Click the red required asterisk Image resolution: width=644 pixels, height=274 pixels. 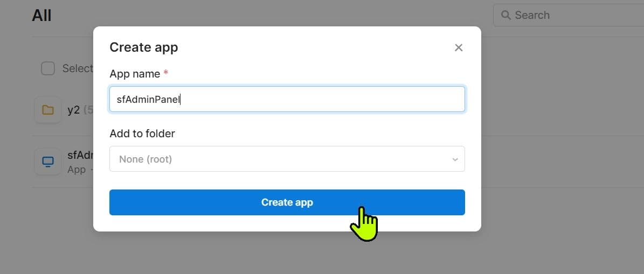(166, 73)
